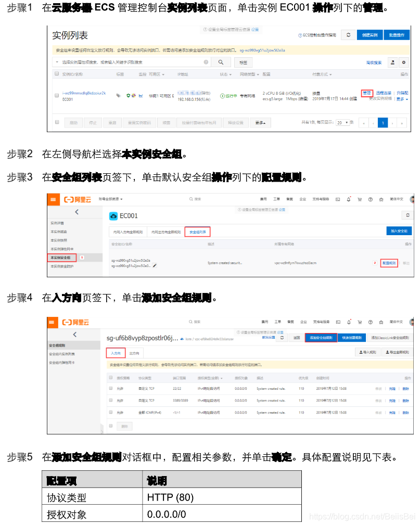Click Aliyun logo on EC001 page

coord(78,200)
